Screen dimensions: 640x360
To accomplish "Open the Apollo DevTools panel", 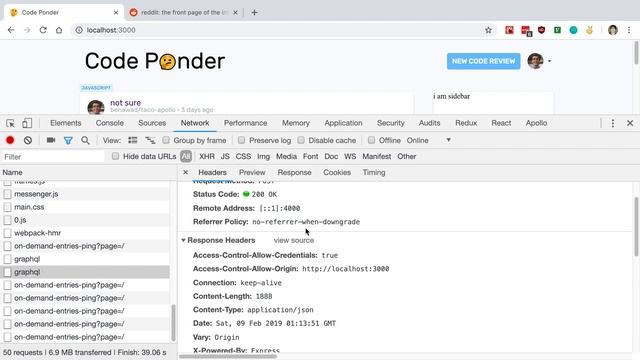I will [536, 123].
